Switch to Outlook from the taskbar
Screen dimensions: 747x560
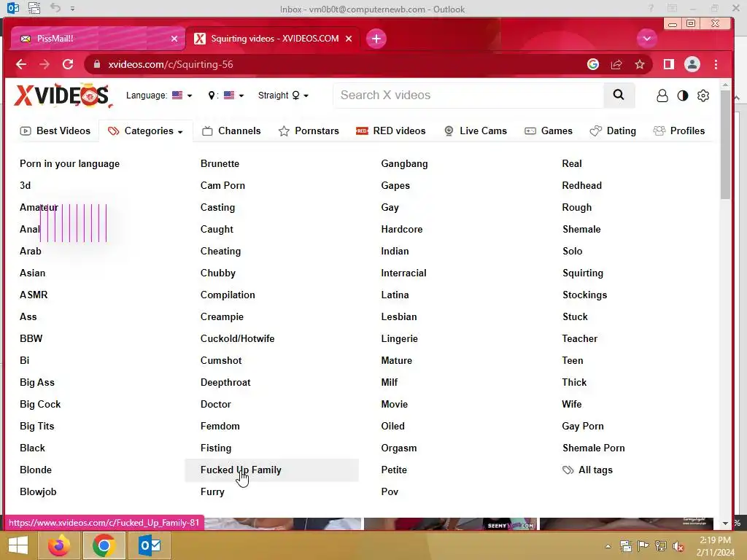[x=150, y=545]
